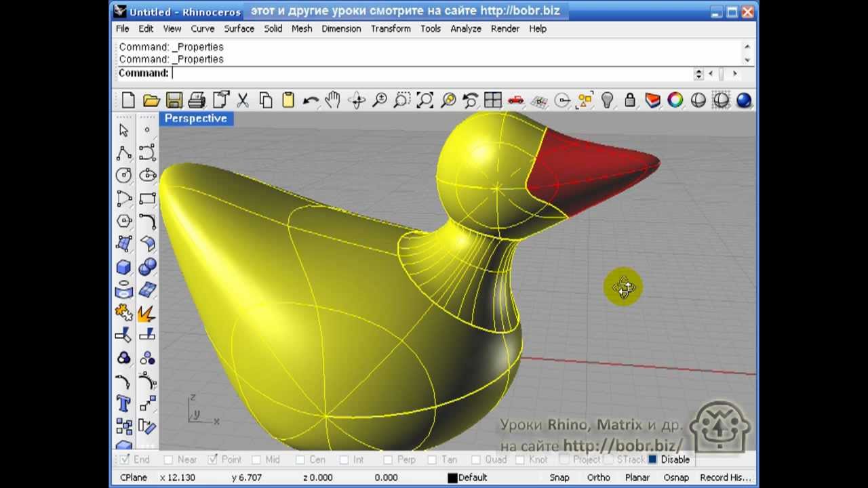Click the 4 Viewports layout icon
The height and width of the screenshot is (488, 868).
pos(493,100)
